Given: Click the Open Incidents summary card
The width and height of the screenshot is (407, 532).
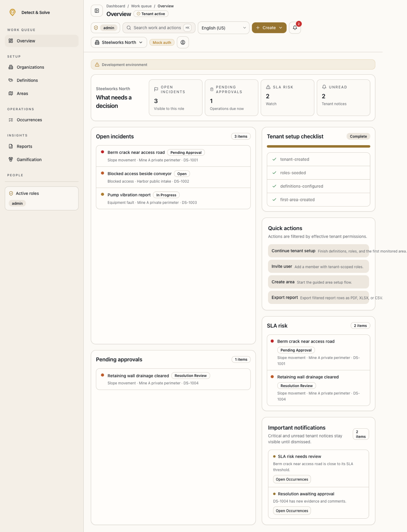Looking at the screenshot, I should point(176,98).
